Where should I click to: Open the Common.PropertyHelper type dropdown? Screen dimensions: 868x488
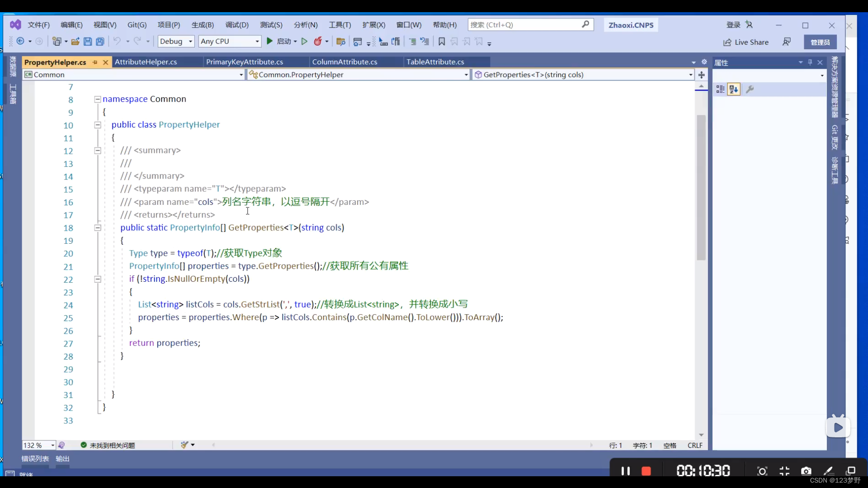click(359, 75)
